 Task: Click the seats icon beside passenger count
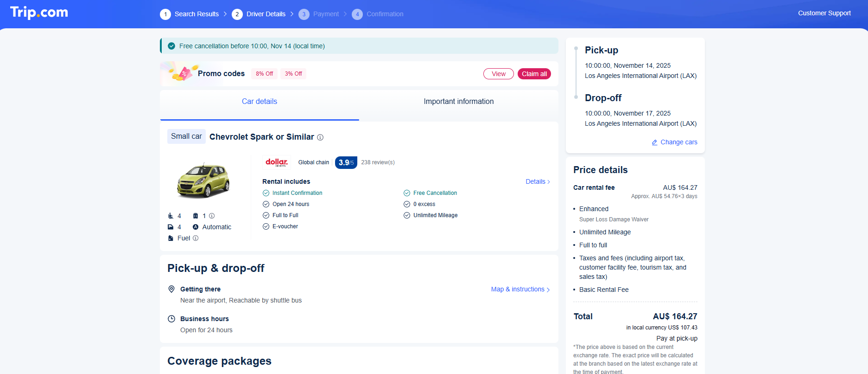click(171, 216)
